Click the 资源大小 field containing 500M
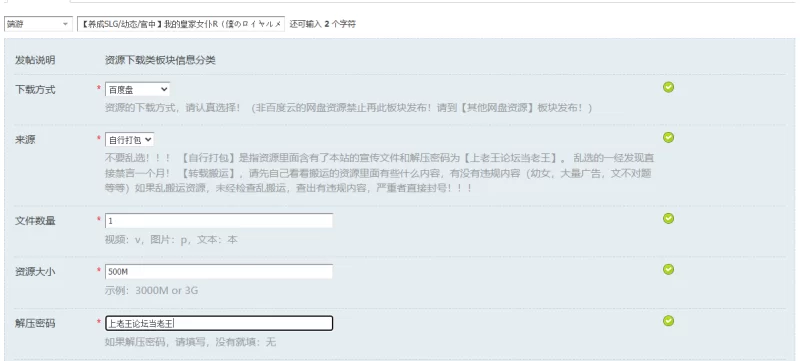Image resolution: width=800 pixels, height=361 pixels. pyautogui.click(x=219, y=272)
